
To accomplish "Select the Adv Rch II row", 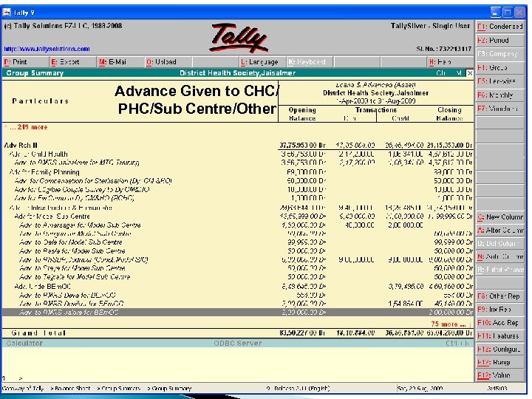I will tap(237, 146).
